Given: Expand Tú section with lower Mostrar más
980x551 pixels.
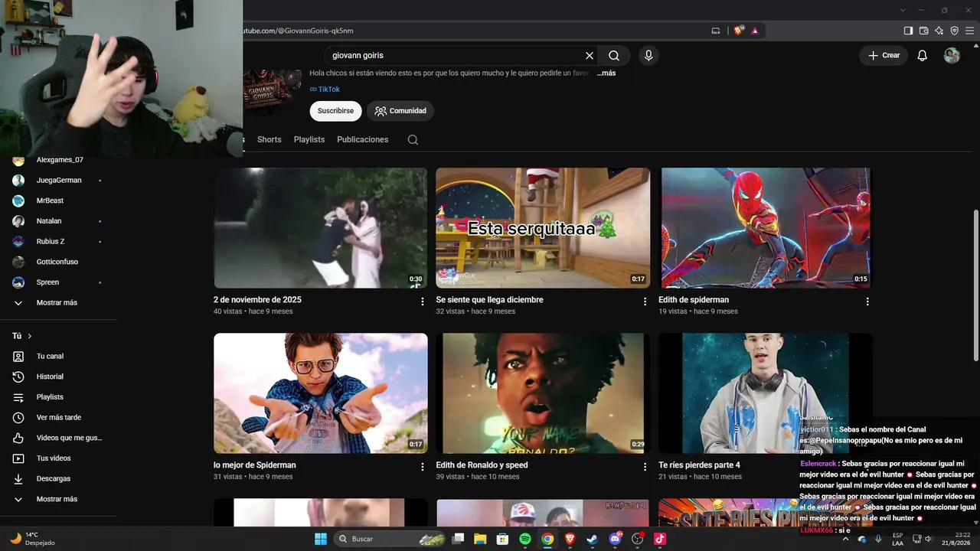Looking at the screenshot, I should tap(58, 499).
